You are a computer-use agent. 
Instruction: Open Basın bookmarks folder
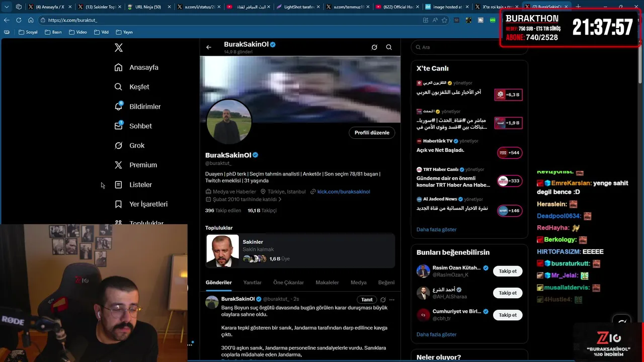(x=53, y=32)
